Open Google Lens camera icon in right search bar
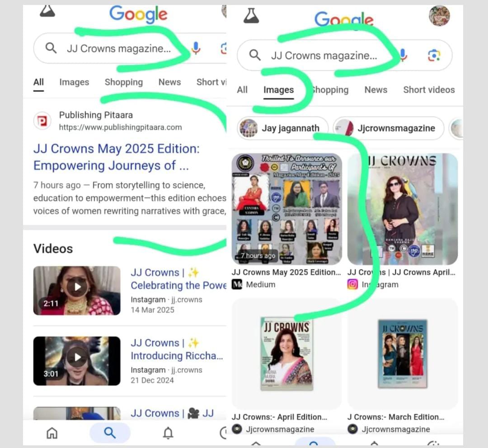488x448 pixels. 434,55
